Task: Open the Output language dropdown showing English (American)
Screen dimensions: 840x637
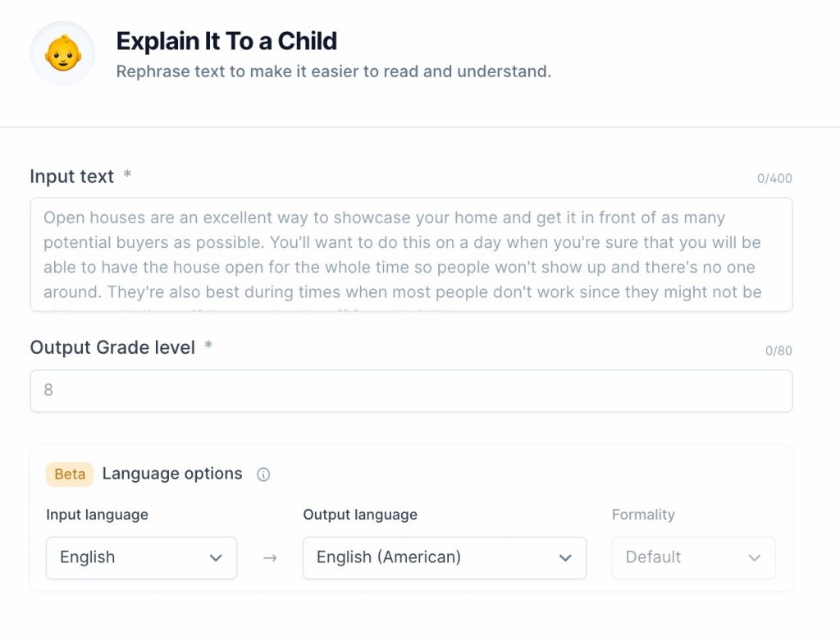Action: tap(444, 557)
